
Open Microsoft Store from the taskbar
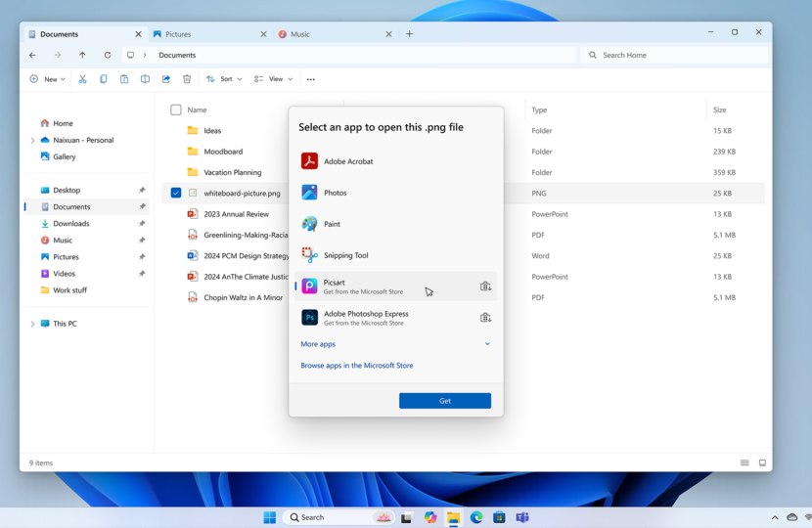(499, 517)
